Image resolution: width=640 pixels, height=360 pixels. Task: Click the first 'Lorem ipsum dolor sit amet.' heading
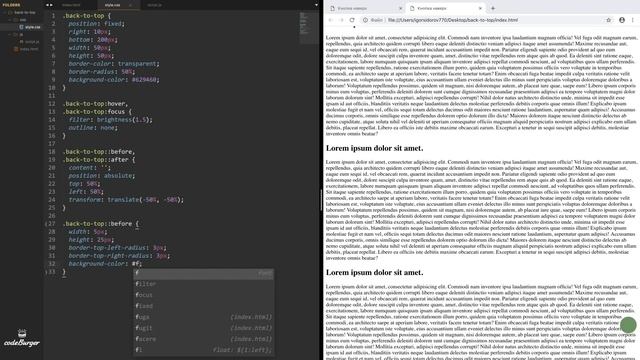[x=374, y=148]
